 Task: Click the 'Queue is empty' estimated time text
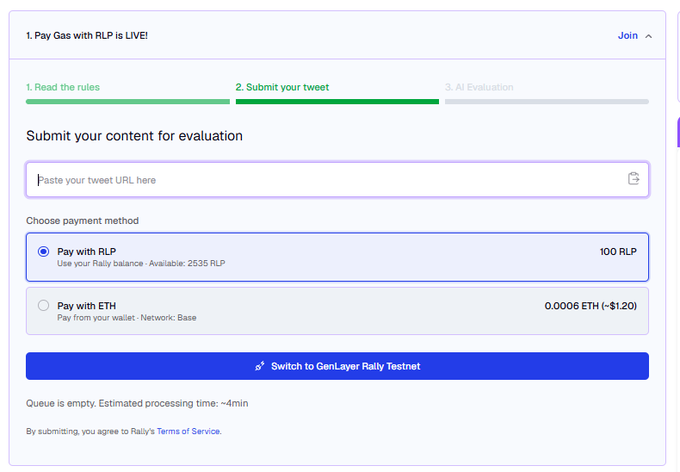[x=137, y=403]
